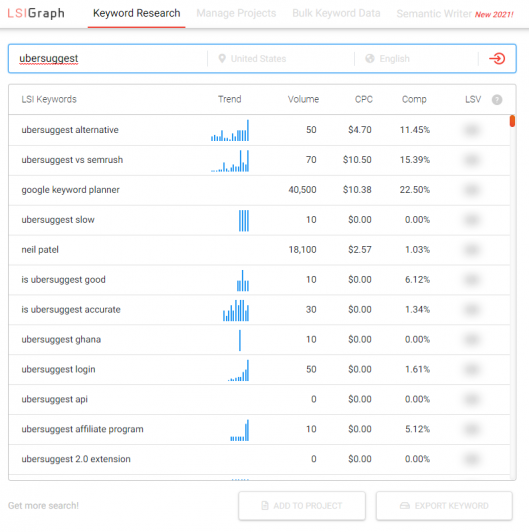Image resolution: width=529 pixels, height=532 pixels.
Task: Select the ubersuggest vs semrush keyword
Action: click(72, 160)
